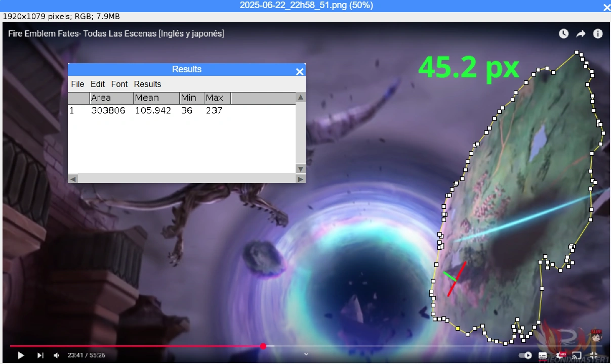The width and height of the screenshot is (611, 364).
Task: Click the Results table scroll-up arrow
Action: pyautogui.click(x=301, y=97)
